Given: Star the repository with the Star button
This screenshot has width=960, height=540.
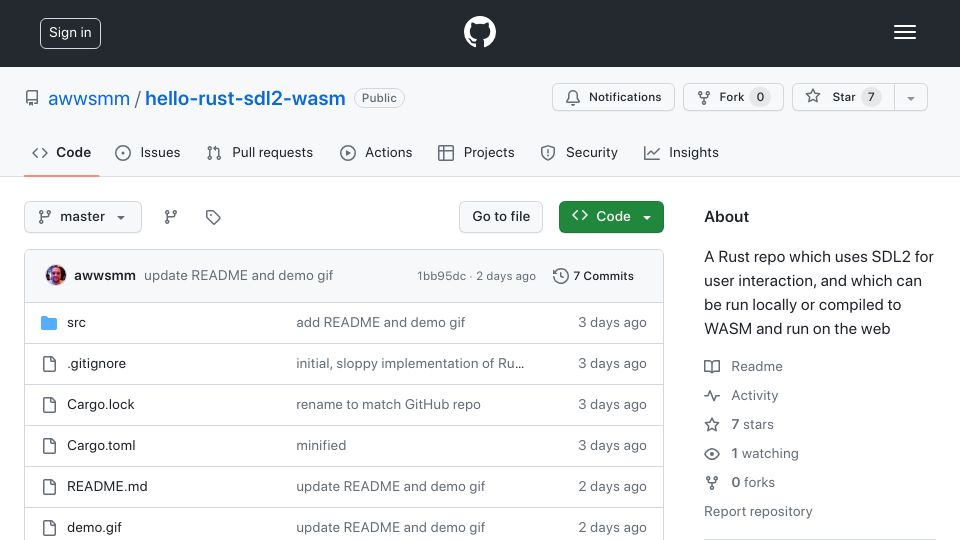Looking at the screenshot, I should pos(843,97).
